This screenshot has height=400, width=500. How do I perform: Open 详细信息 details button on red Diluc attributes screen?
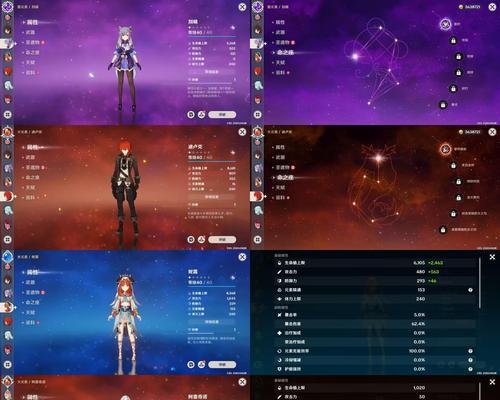pyautogui.click(x=212, y=197)
